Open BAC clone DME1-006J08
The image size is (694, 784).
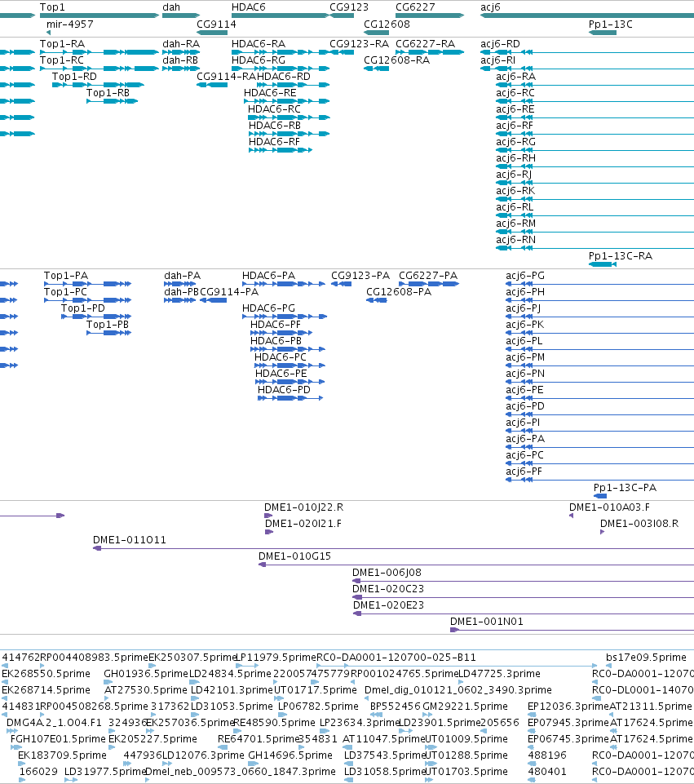[387, 573]
